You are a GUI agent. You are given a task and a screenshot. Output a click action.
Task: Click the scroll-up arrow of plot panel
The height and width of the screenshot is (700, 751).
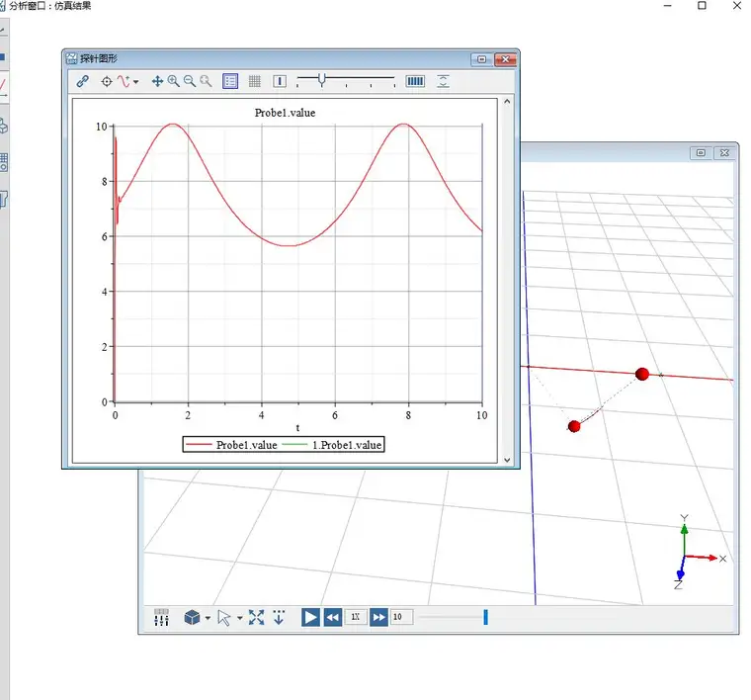coord(507,102)
